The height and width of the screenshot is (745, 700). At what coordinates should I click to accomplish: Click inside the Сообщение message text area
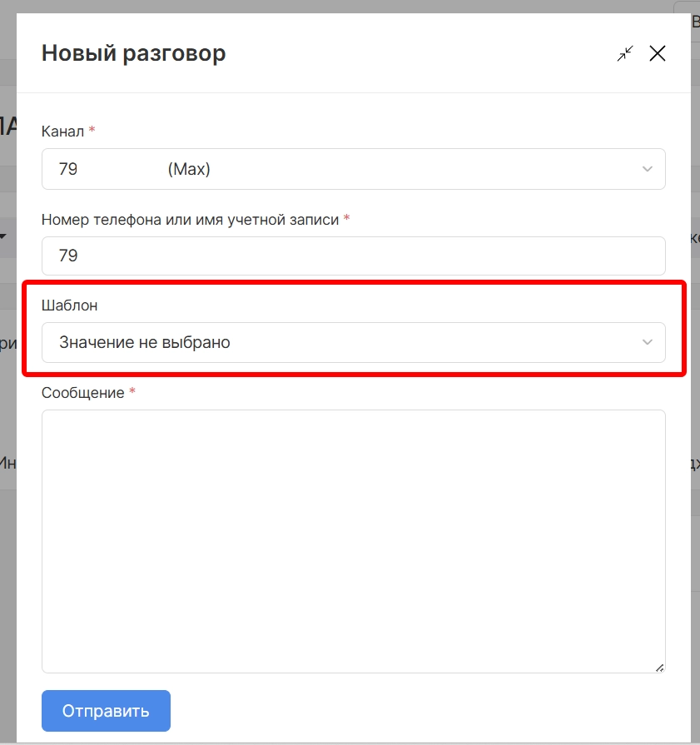point(353,541)
